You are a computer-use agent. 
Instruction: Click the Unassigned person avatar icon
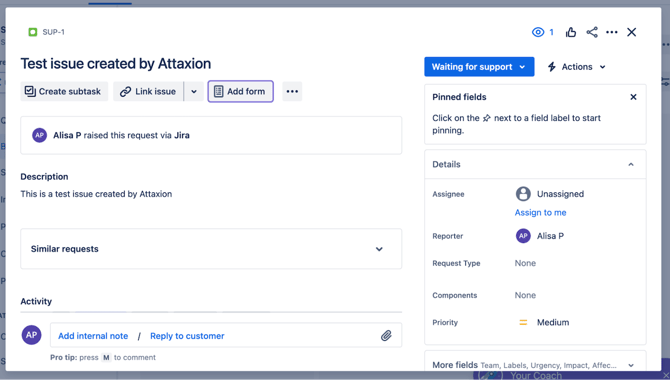coord(523,194)
